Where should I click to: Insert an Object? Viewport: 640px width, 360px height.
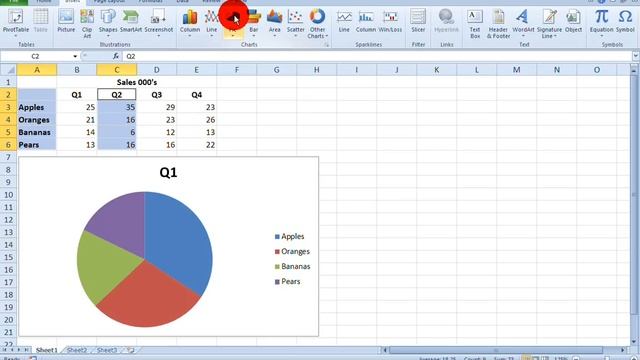click(573, 21)
